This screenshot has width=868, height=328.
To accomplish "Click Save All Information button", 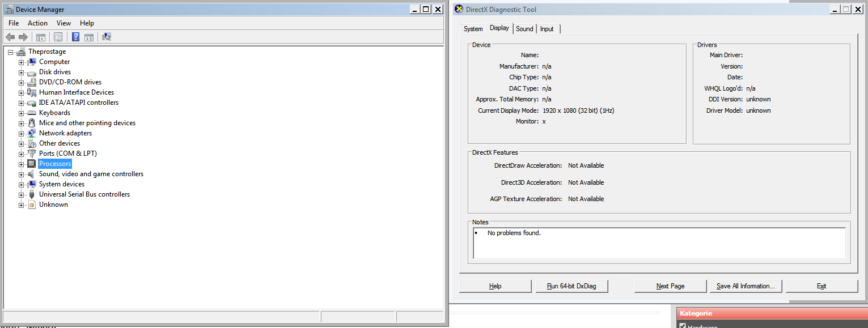I will click(x=746, y=286).
